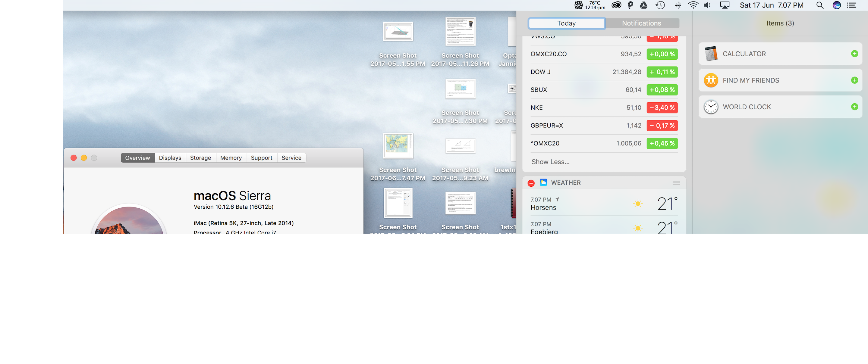Viewport: 868px width, 364px height.
Task: Add the Calculator widget with plus button
Action: click(854, 54)
